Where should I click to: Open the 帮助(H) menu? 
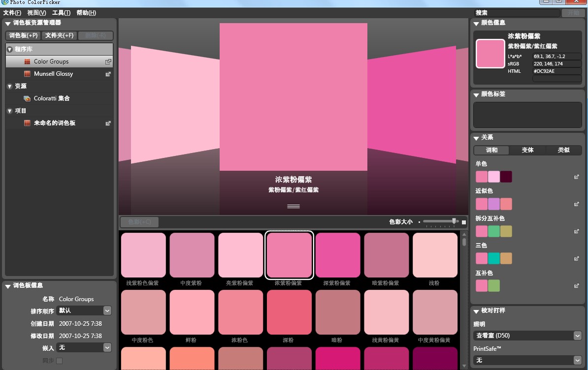point(86,13)
